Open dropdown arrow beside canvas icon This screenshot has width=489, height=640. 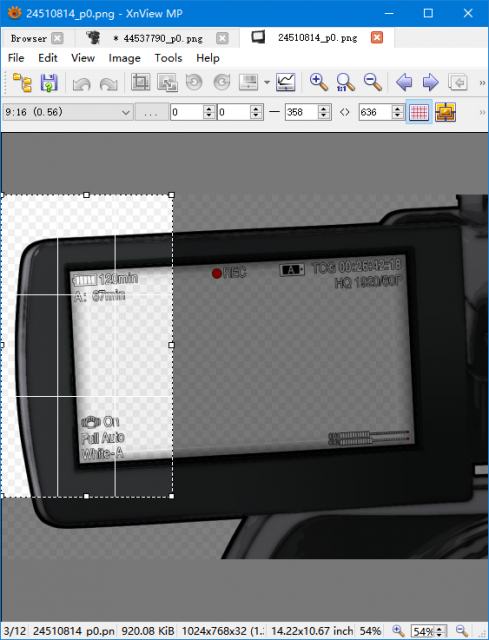click(x=267, y=82)
